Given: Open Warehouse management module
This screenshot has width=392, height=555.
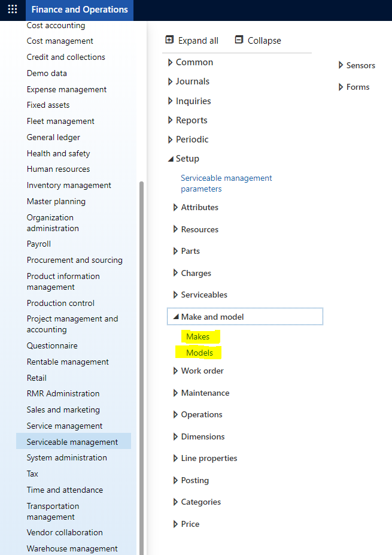Looking at the screenshot, I should click(72, 548).
